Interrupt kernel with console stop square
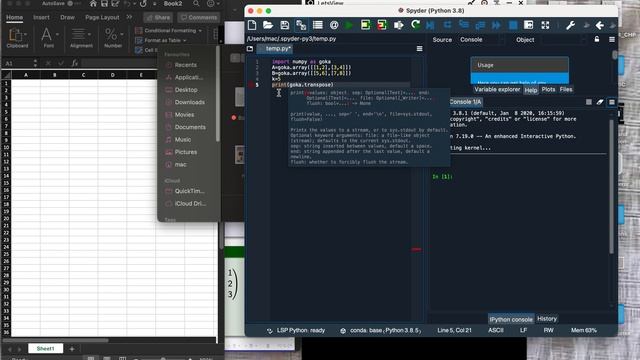 (589, 102)
